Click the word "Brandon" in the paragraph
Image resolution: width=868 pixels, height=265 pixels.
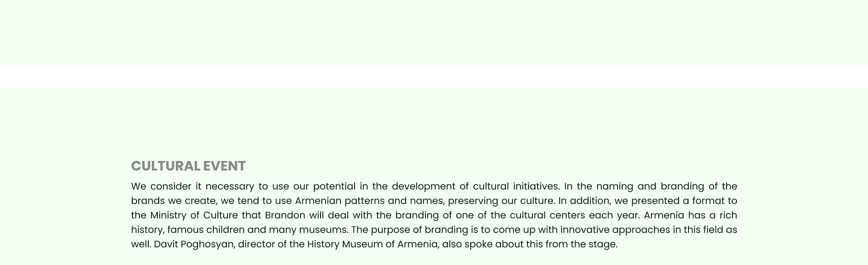click(x=285, y=215)
